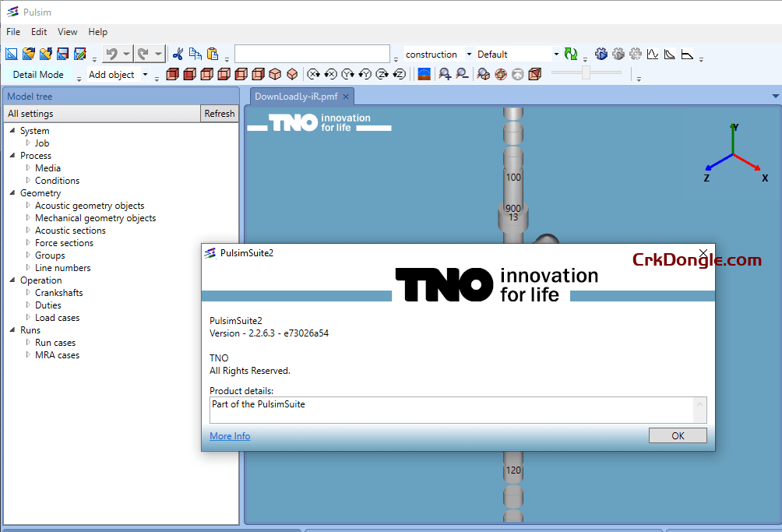Select the zoom out magnifier icon
782x532 pixels.
[x=461, y=73]
